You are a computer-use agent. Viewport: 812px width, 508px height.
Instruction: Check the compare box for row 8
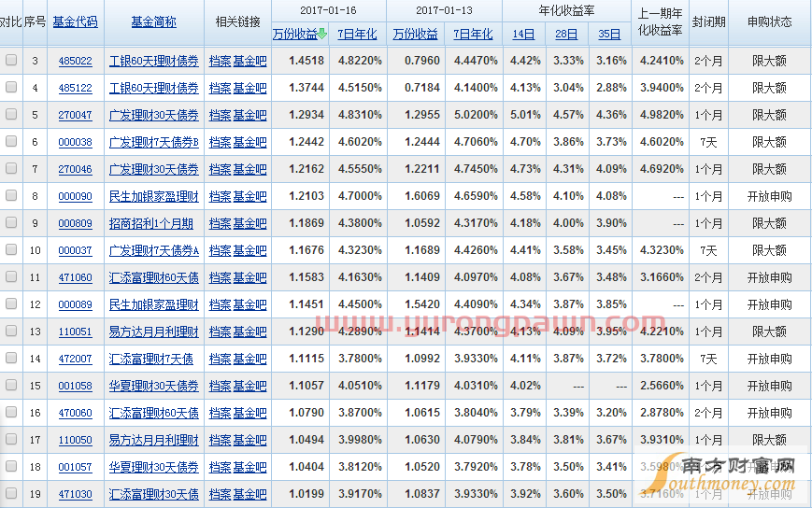tap(11, 195)
